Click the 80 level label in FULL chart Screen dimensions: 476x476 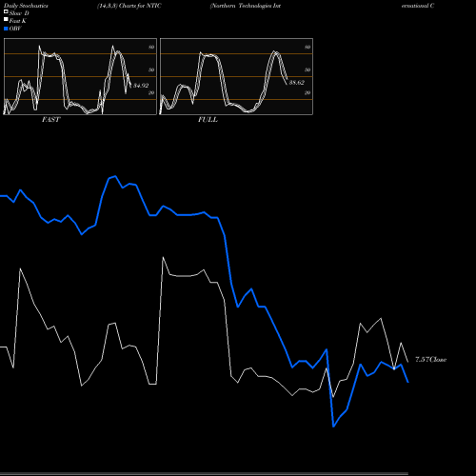click(307, 47)
